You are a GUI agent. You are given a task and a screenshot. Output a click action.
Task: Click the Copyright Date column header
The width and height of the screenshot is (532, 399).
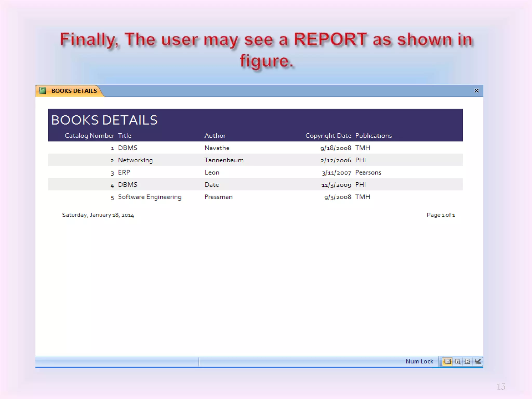328,136
